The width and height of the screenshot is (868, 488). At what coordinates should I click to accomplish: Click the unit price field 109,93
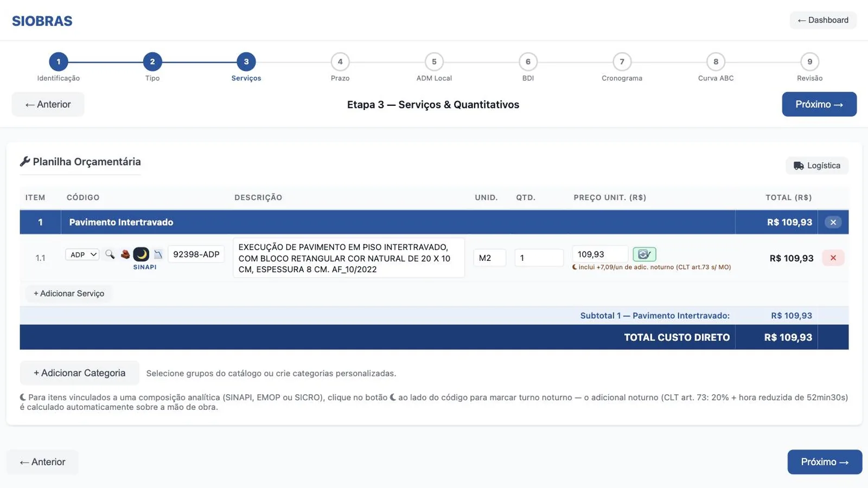[x=600, y=254]
